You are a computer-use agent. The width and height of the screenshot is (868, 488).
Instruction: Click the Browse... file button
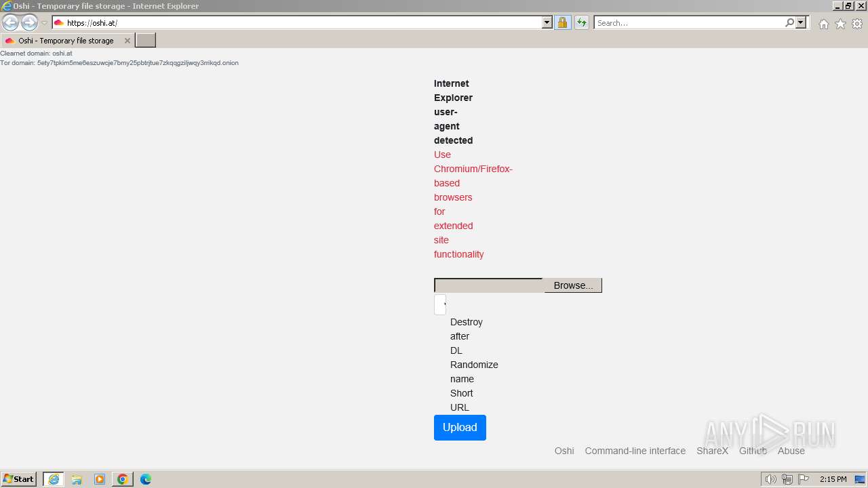coord(573,285)
